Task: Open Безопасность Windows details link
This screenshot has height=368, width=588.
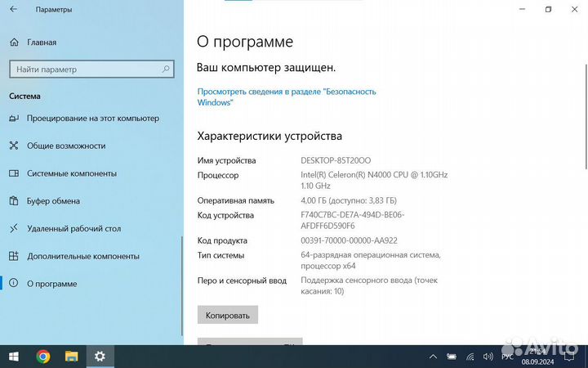Action: point(287,96)
